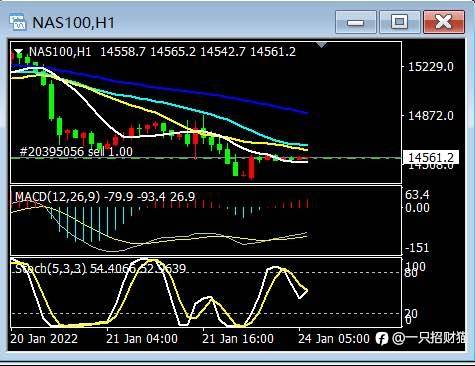
Task: Minimize the NAS100,H1 chart window
Action: pyautogui.click(x=356, y=22)
